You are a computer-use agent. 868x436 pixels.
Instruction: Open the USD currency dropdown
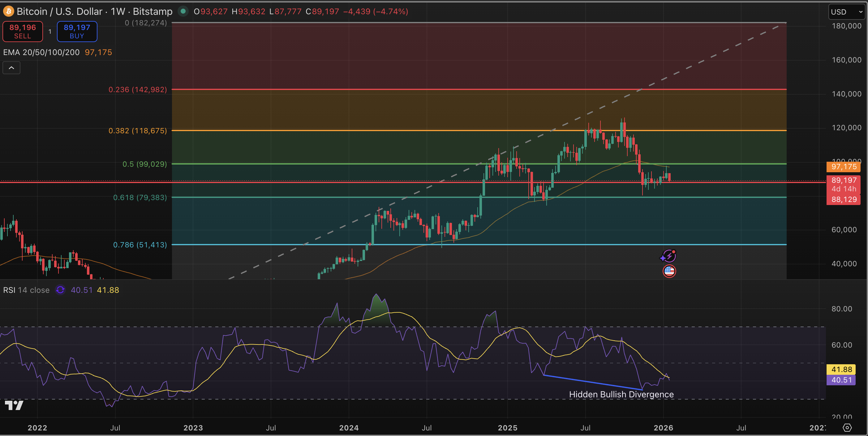[x=847, y=12]
